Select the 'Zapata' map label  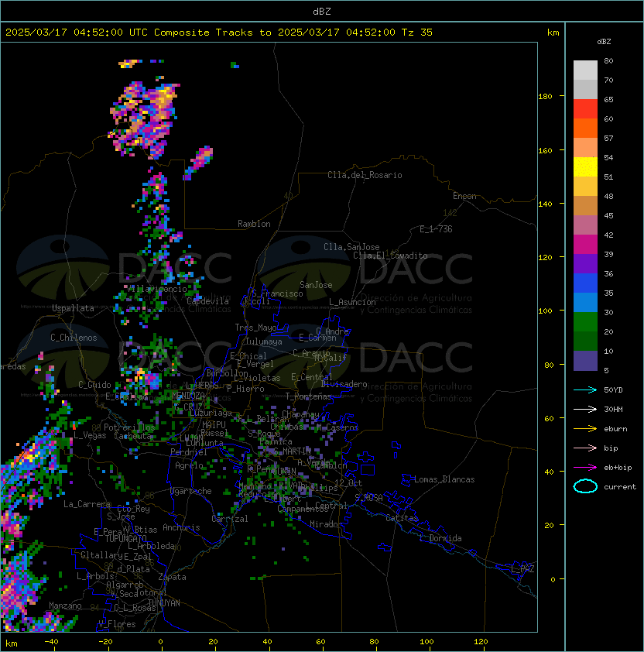[x=172, y=577]
